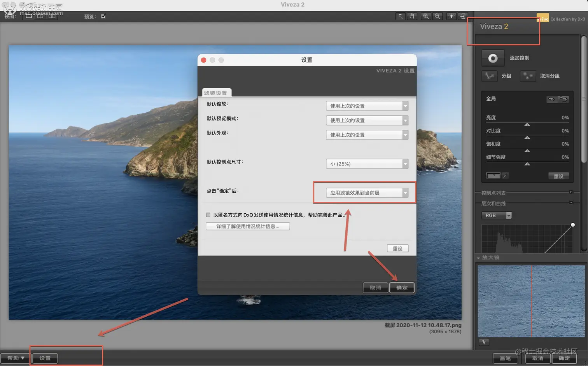Viewport: 588px width, 366px height.
Task: Select the 滤镜设置 tab in settings dialog
Action: point(217,93)
